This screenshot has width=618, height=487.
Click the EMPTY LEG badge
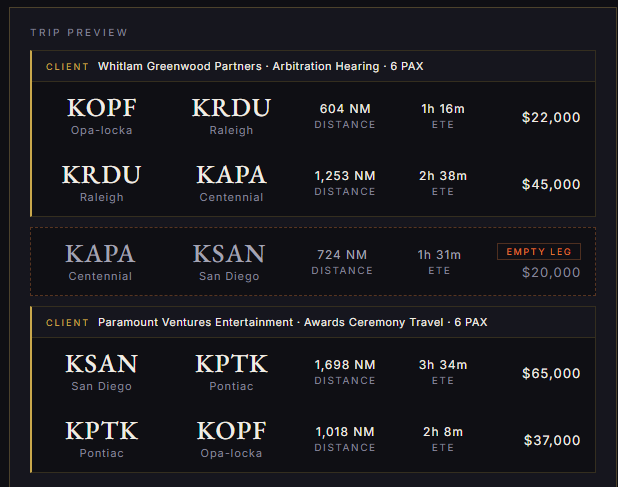539,252
